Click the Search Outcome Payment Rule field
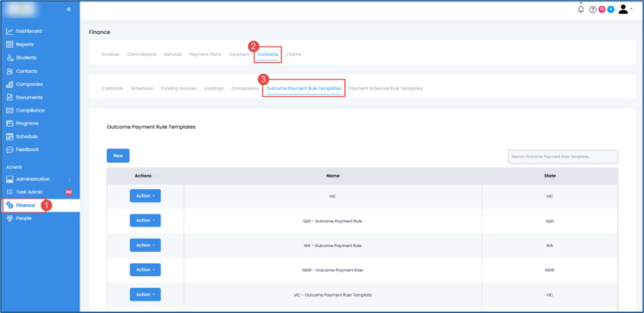This screenshot has width=644, height=313. (x=563, y=157)
